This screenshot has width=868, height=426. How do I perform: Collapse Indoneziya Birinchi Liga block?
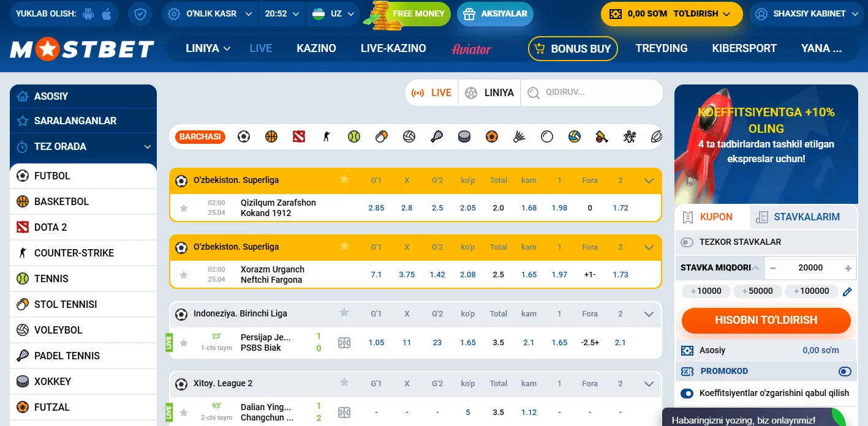coord(649,314)
